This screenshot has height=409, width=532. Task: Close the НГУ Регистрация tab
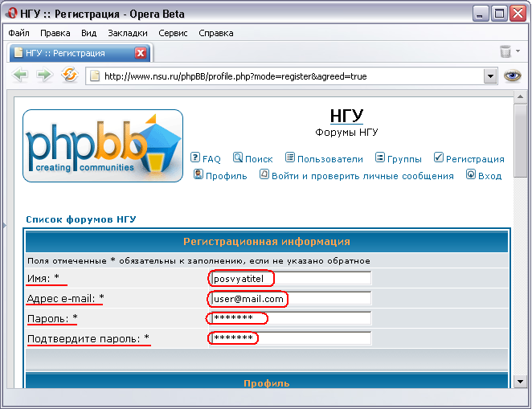point(140,53)
